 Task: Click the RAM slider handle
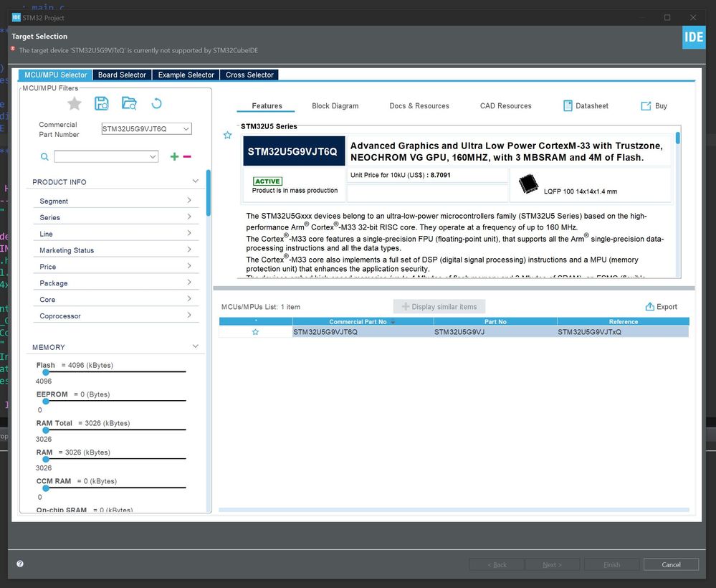[46, 459]
